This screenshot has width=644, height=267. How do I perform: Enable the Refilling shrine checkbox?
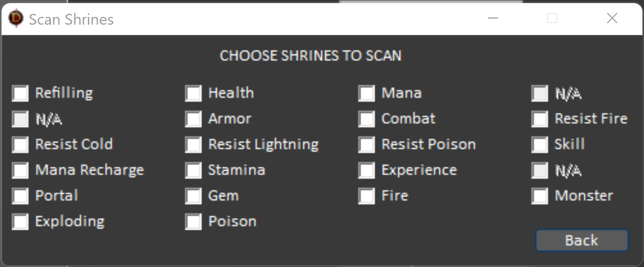[20, 93]
